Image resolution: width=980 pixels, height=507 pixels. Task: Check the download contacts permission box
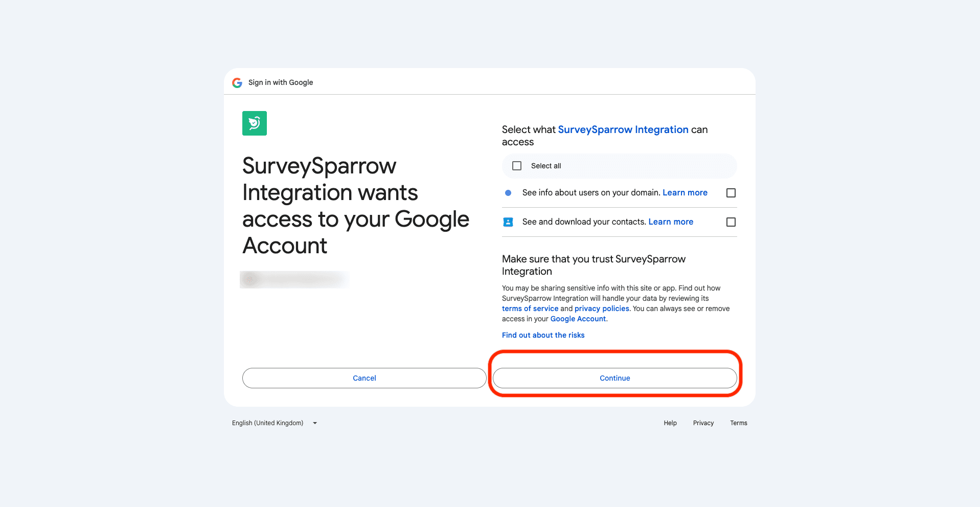pyautogui.click(x=731, y=222)
